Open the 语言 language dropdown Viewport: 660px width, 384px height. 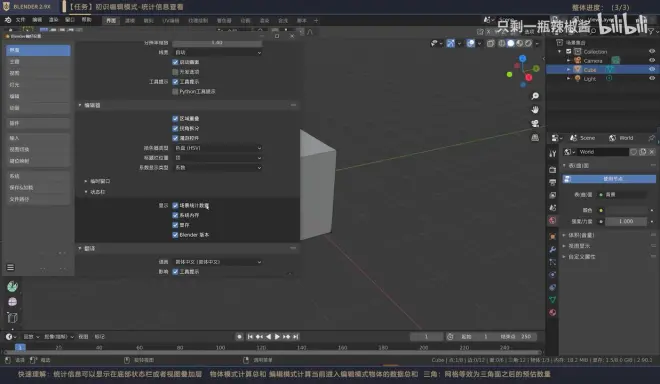218,262
